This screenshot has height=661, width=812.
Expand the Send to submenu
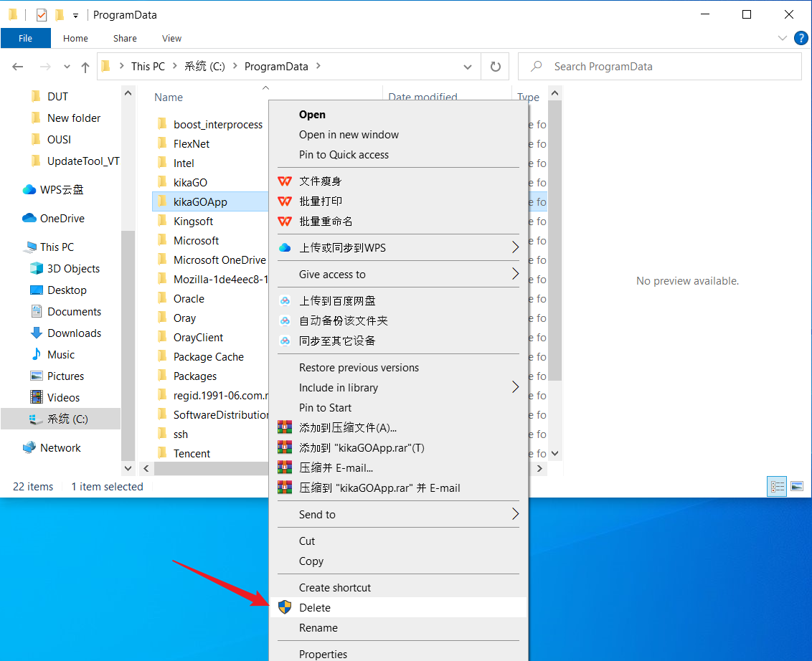(317, 515)
